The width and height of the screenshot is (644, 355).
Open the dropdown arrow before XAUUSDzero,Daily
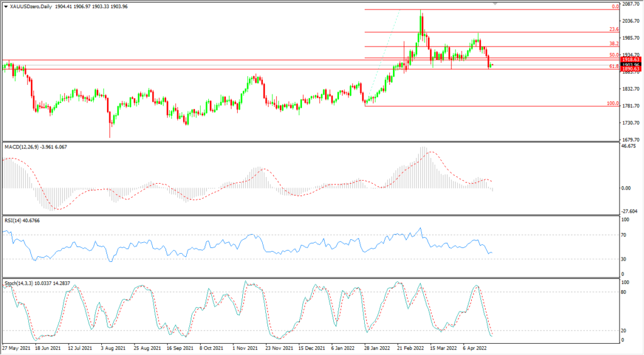click(6, 6)
